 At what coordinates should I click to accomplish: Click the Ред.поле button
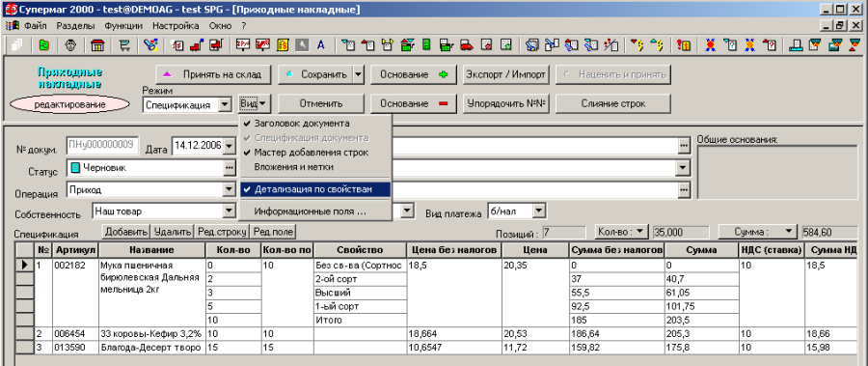274,231
